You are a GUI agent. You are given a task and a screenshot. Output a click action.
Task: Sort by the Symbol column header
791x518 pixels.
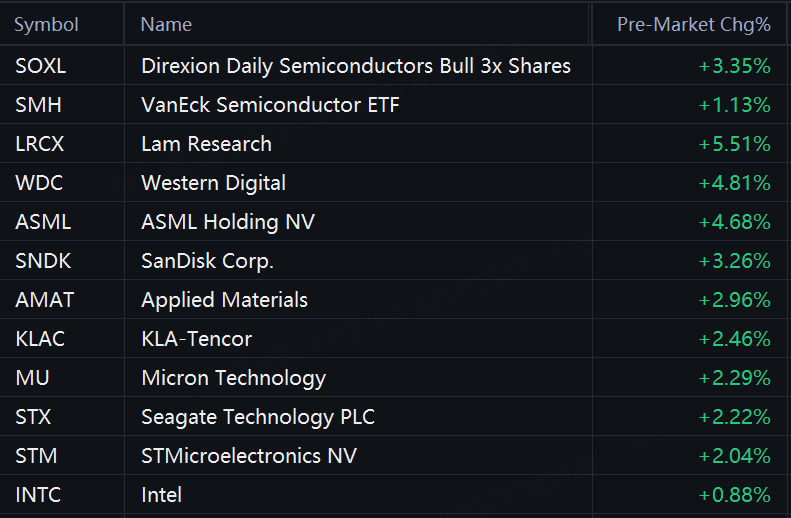click(x=46, y=25)
